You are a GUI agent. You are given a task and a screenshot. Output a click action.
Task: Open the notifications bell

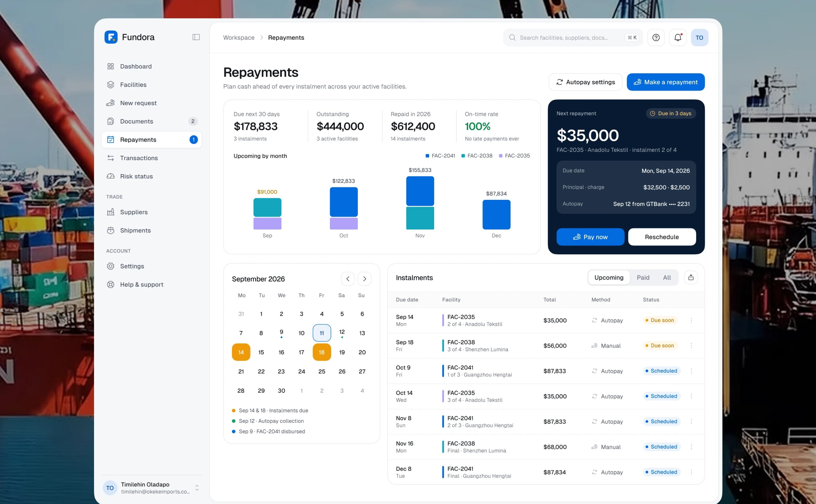(678, 38)
